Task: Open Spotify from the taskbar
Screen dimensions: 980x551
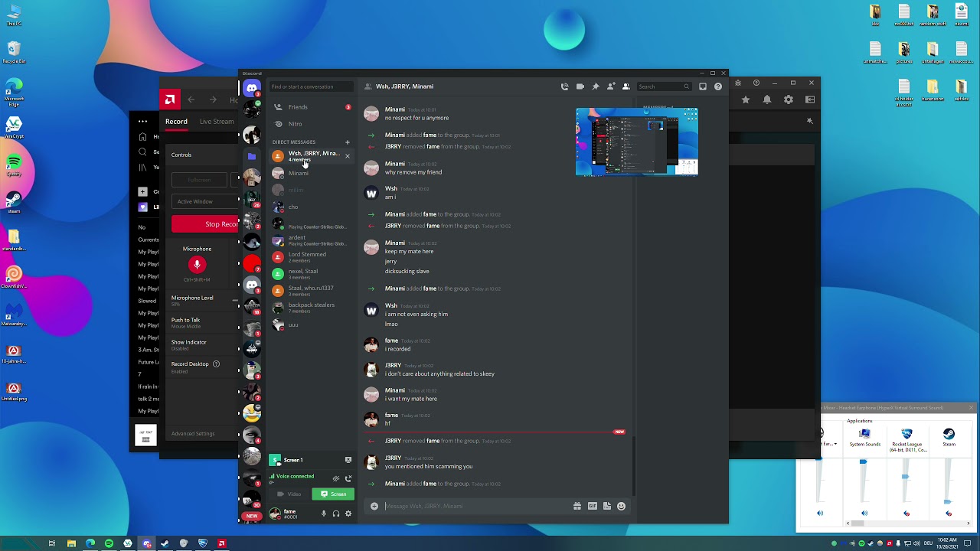Action: [109, 543]
